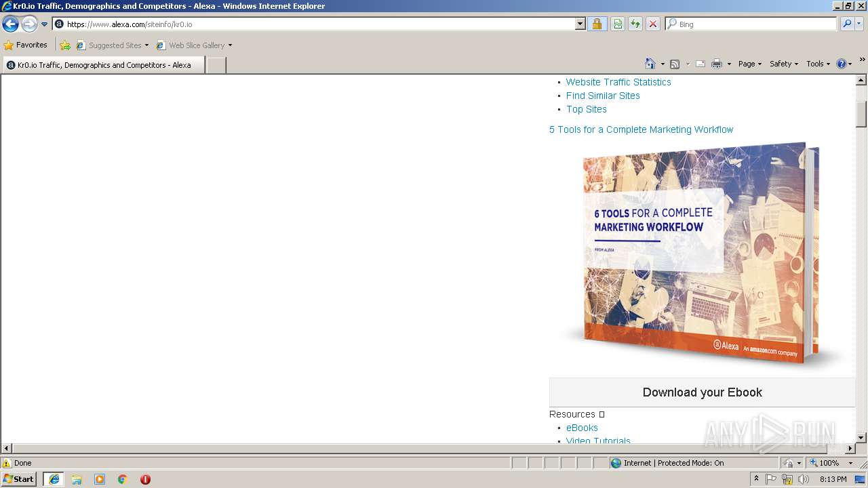The height and width of the screenshot is (488, 868).
Task: Open the recent pages dropdown arrow
Action: click(45, 24)
